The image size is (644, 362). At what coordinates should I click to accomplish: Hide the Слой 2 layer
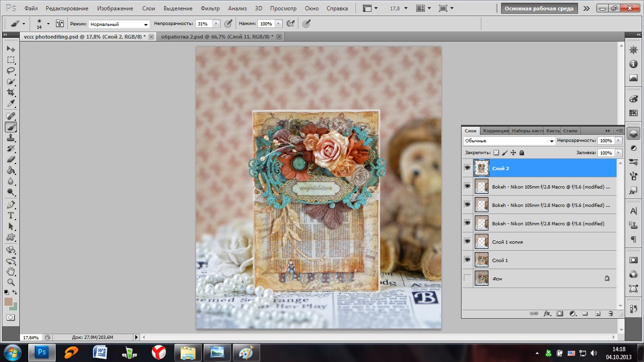point(467,168)
